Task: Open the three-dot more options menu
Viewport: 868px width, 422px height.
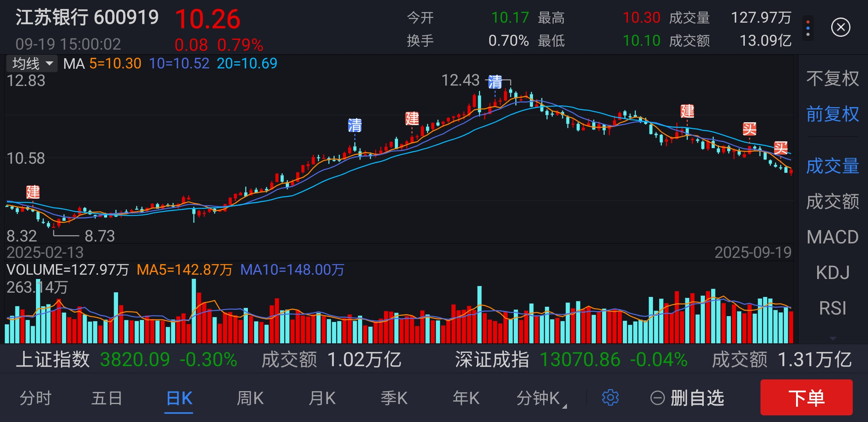Action: [808, 27]
